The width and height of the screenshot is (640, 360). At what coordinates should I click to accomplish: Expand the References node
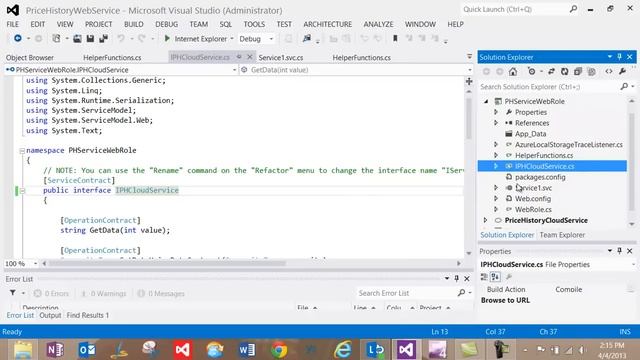pyautogui.click(x=496, y=122)
